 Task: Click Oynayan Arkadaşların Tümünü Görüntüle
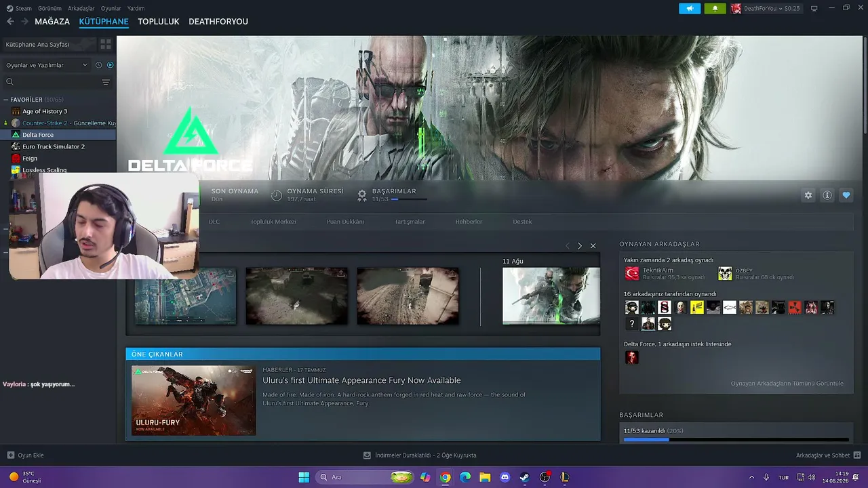coord(787,384)
